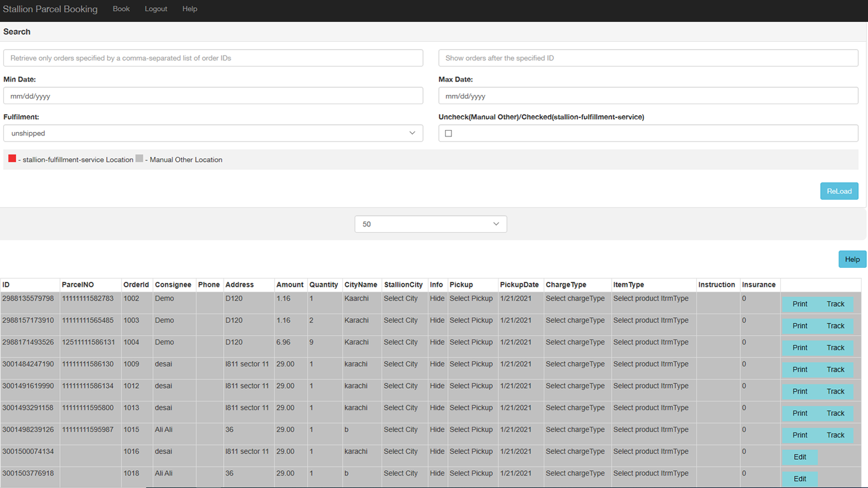Screen dimensions: 868x488
Task: Click city name Kaarchi in order 1002
Action: pyautogui.click(x=356, y=298)
